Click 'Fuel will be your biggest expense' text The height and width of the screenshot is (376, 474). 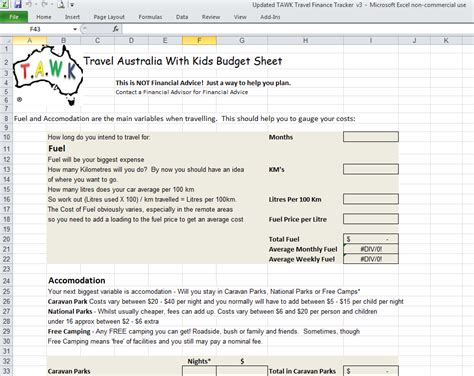click(96, 159)
